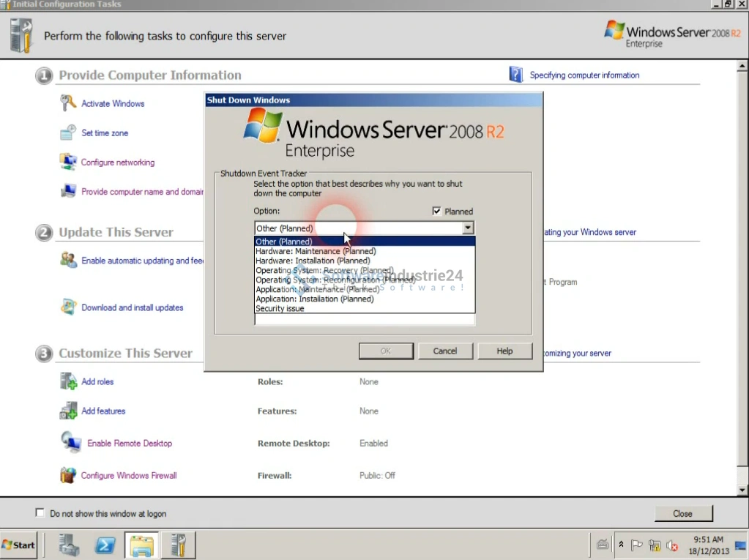Select Application: Installation (Planned) entry
This screenshot has width=749, height=560.
tap(314, 299)
